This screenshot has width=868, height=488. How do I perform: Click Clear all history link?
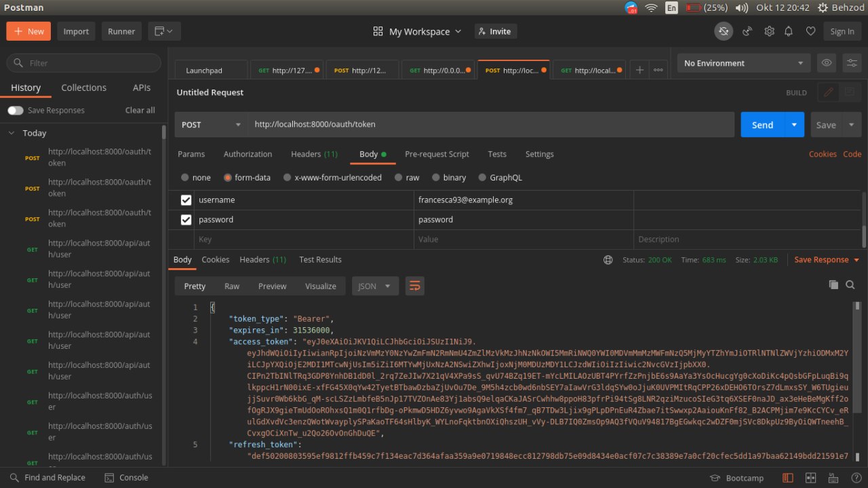click(140, 110)
